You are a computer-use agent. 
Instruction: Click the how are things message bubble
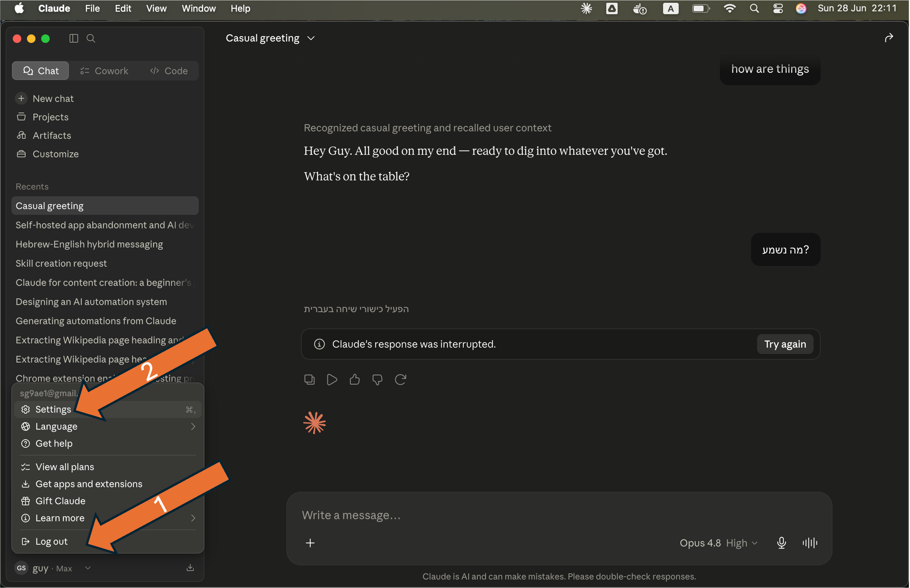[x=770, y=69]
